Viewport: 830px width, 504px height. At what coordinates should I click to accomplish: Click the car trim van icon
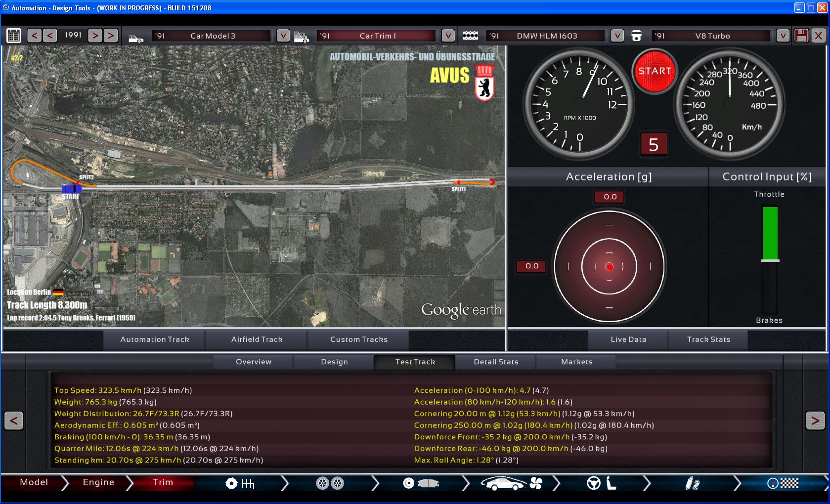(301, 37)
